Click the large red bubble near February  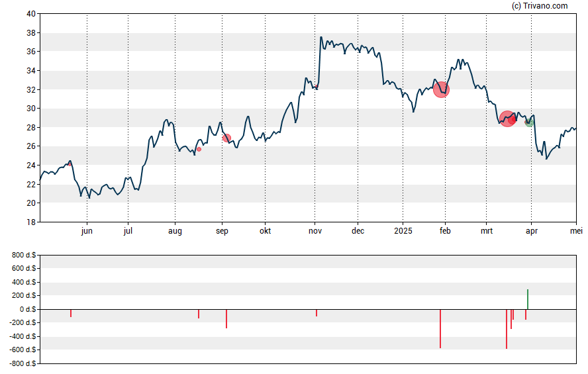pyautogui.click(x=442, y=90)
